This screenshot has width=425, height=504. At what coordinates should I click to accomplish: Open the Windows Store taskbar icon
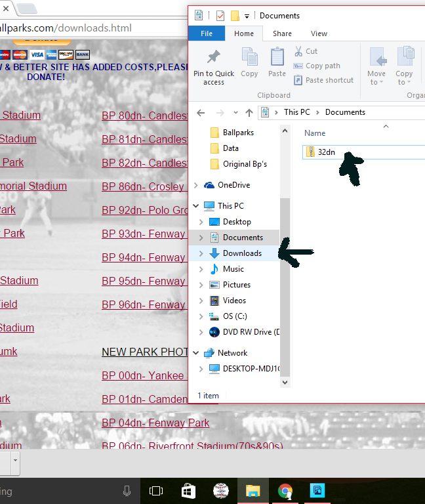(x=188, y=491)
